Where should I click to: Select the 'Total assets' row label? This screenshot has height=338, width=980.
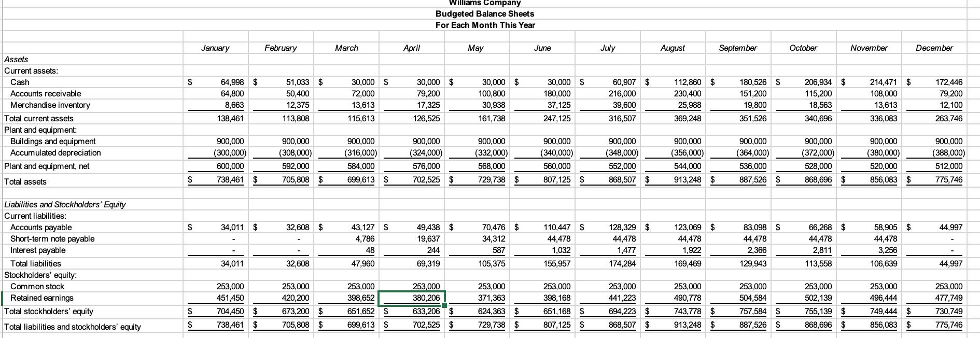(x=25, y=181)
